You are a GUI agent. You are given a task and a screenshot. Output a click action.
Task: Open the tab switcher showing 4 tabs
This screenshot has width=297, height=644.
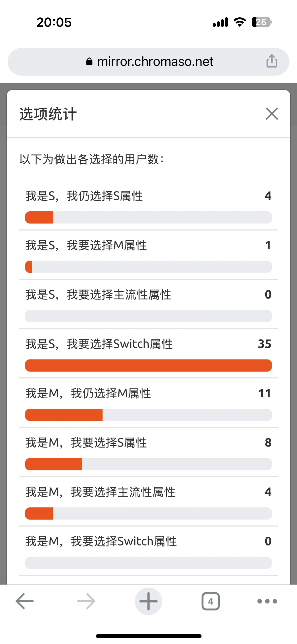pos(211,601)
